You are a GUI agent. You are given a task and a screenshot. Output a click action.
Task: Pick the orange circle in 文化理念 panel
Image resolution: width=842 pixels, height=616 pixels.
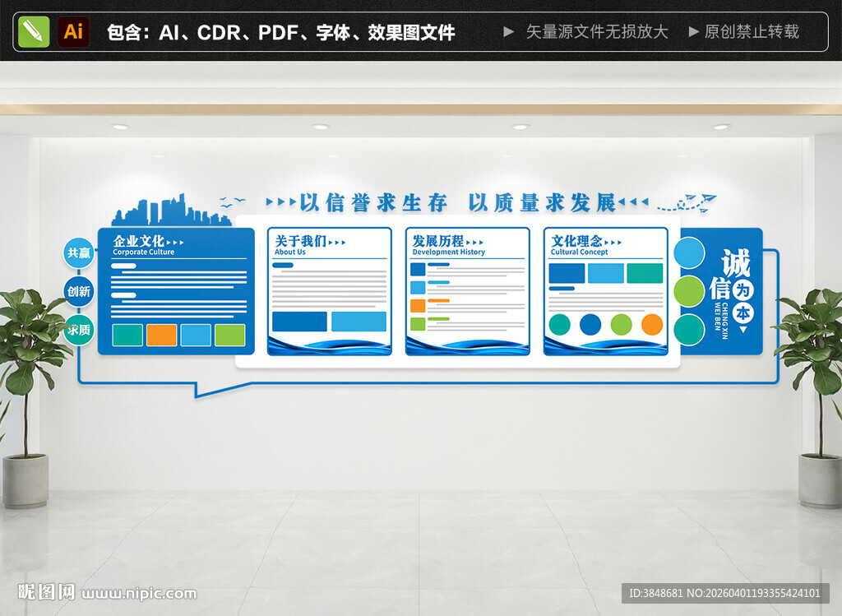652,325
